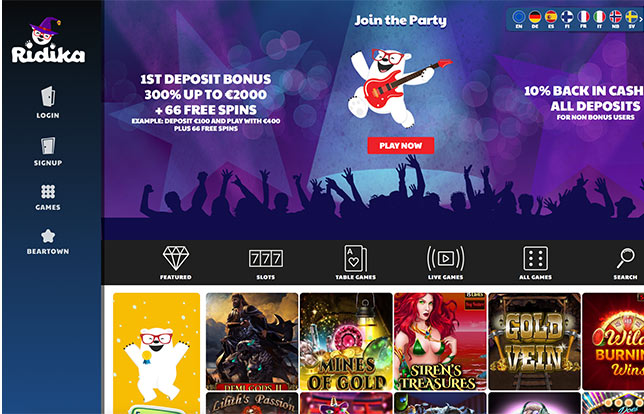Show All Games dice icon
The image size is (644, 414).
coord(536,258)
